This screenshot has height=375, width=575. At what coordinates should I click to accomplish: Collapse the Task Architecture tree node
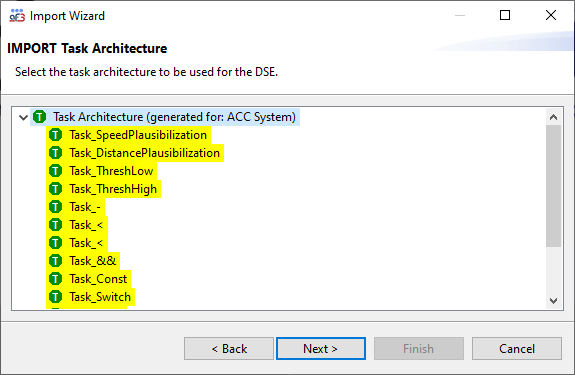pos(23,118)
